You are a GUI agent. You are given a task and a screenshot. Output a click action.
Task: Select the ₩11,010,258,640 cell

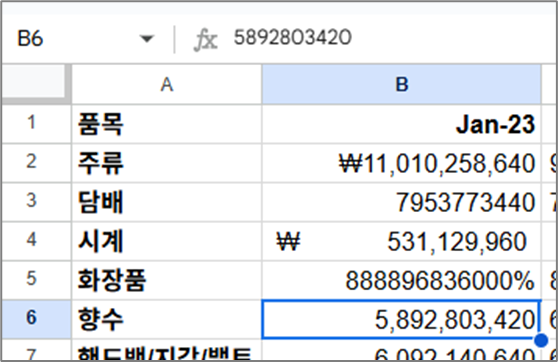click(x=401, y=163)
